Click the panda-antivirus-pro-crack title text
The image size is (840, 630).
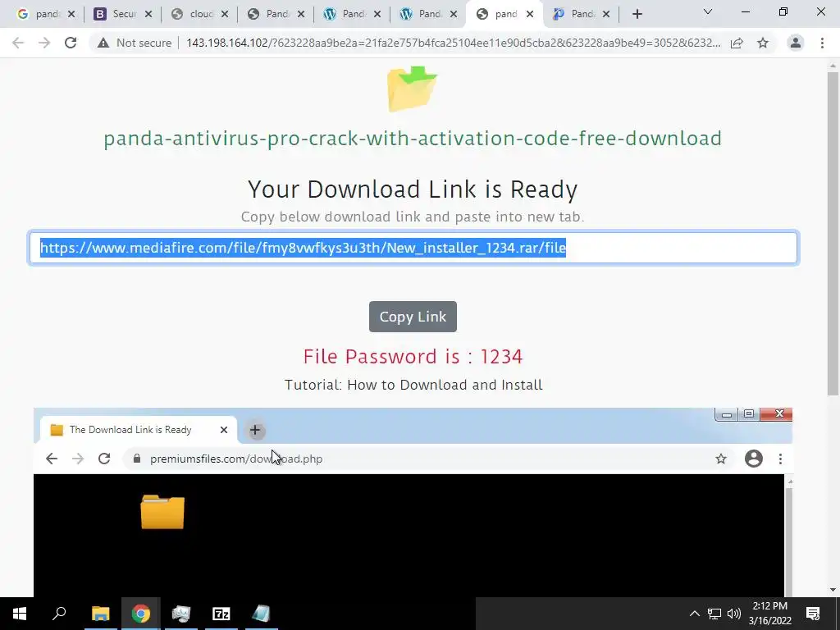(x=413, y=138)
